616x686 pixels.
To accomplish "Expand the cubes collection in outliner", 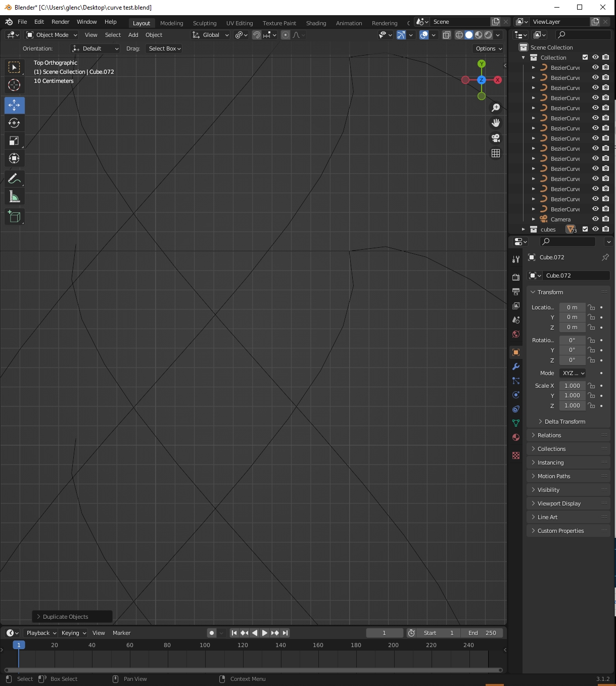I will (x=524, y=229).
